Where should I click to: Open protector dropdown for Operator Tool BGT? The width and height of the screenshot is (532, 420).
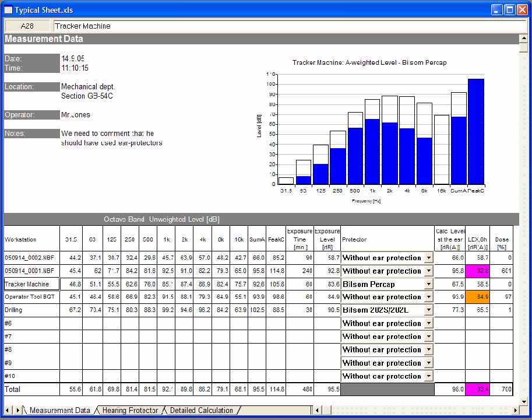click(x=429, y=297)
